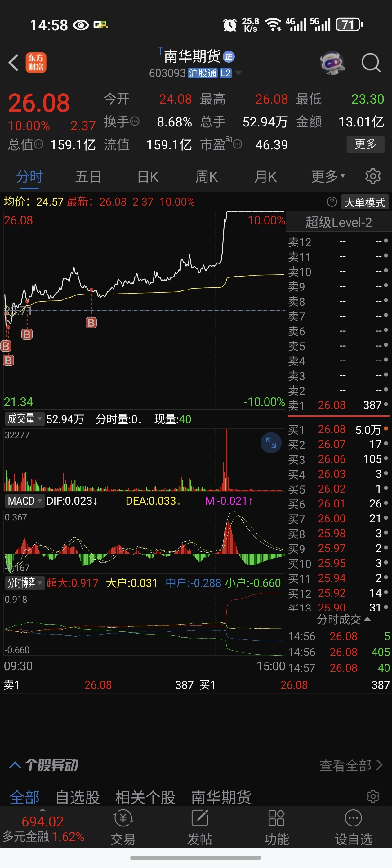Tap the 沪股通 label
The height and width of the screenshot is (868, 392).
click(203, 73)
